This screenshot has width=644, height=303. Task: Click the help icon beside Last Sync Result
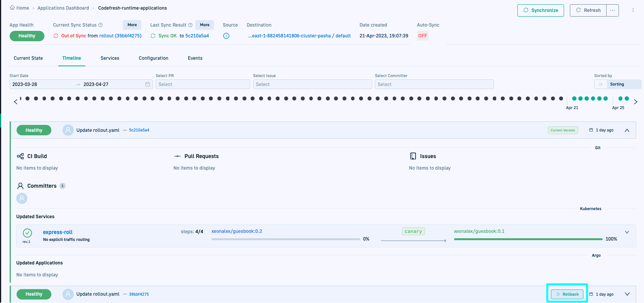pyautogui.click(x=190, y=25)
